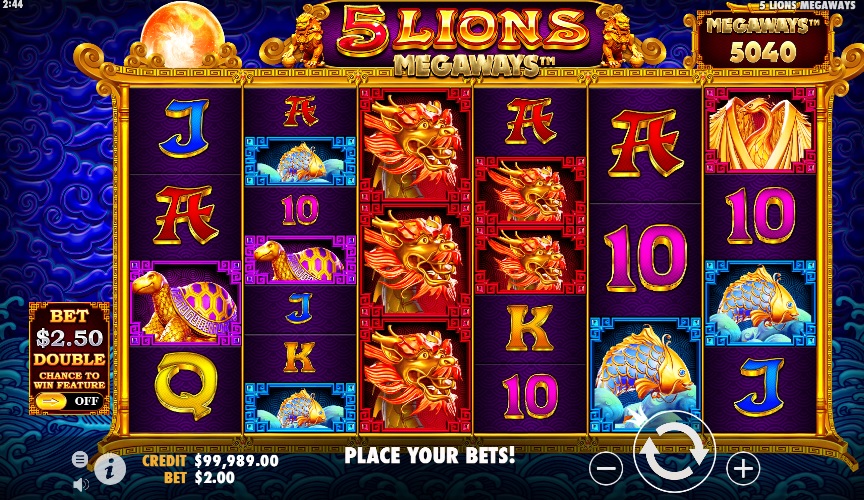Click the blue J symbol on first reel
Image resolution: width=864 pixels, height=500 pixels.
[x=185, y=128]
